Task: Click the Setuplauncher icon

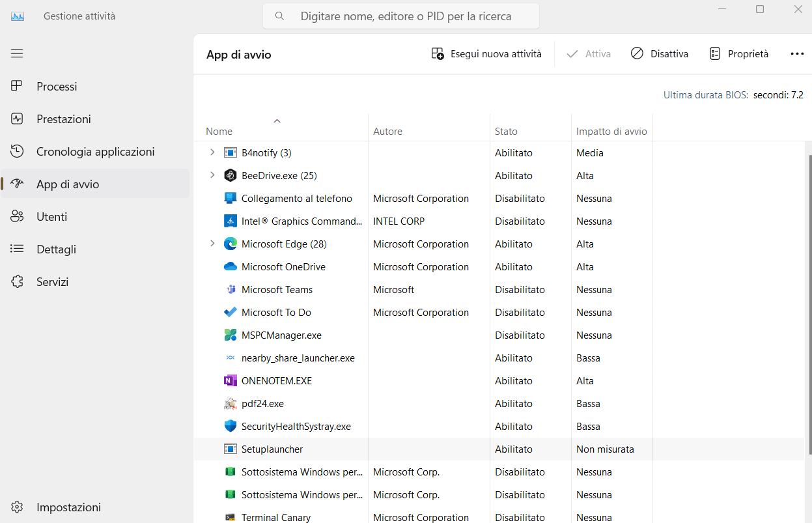Action: (231, 449)
